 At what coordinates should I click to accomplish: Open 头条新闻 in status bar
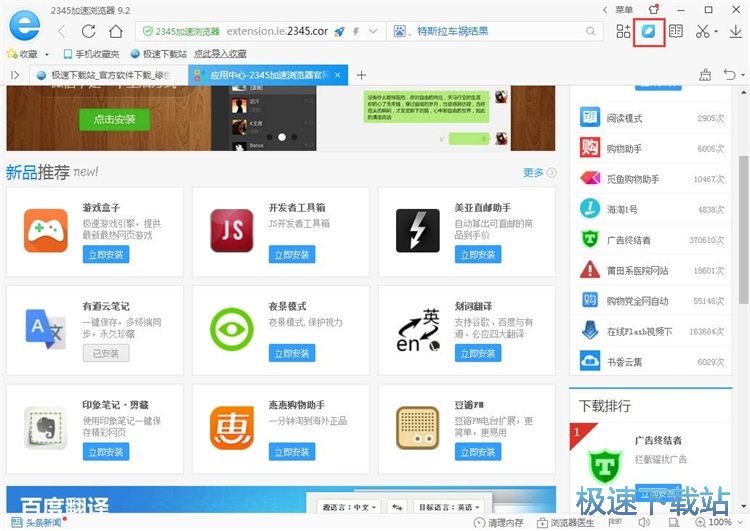[x=37, y=522]
